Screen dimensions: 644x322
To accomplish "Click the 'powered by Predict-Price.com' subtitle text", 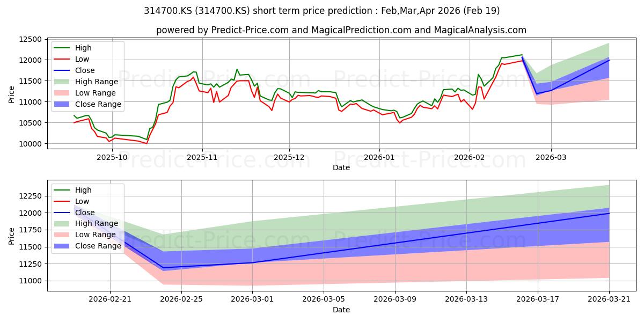I will coord(341,30).
